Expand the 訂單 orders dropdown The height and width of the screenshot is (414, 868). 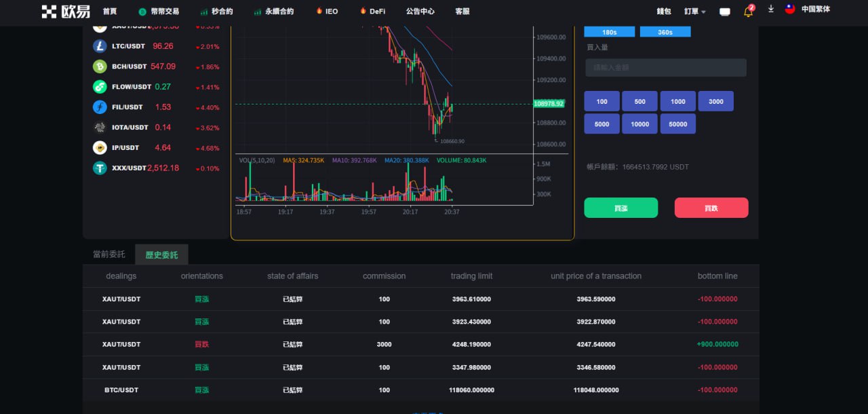tap(695, 12)
